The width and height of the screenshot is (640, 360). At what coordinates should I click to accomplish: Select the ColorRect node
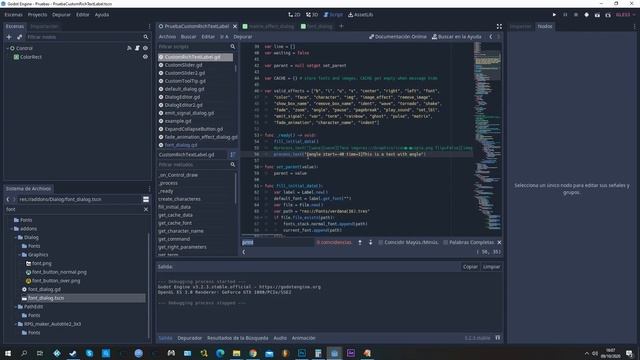pos(31,57)
